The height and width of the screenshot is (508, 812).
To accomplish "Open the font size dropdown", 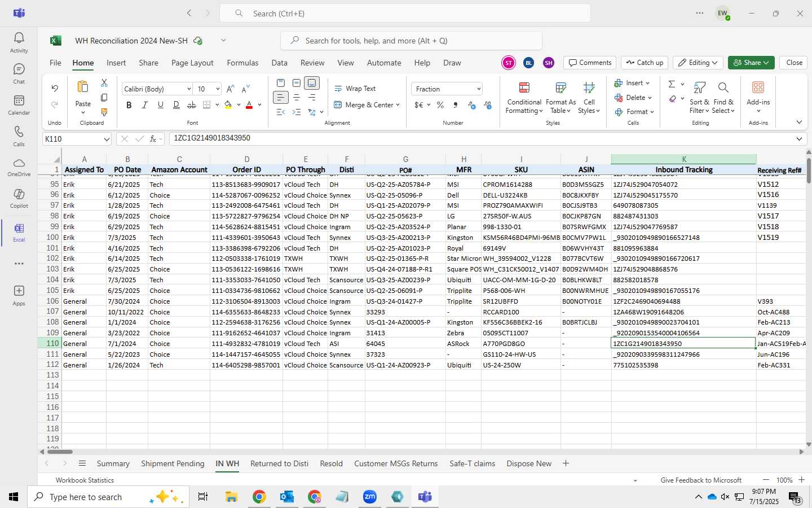I will point(217,89).
